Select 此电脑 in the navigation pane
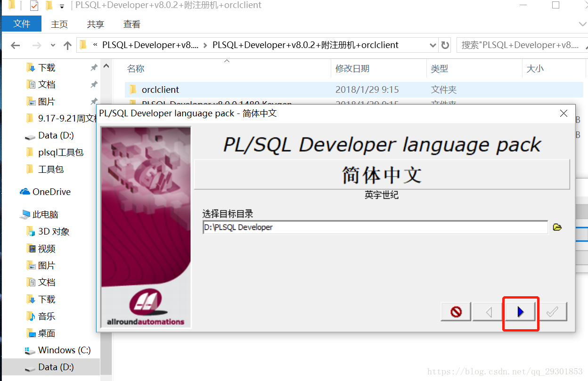Viewport: 588px width, 381px height. tap(45, 215)
